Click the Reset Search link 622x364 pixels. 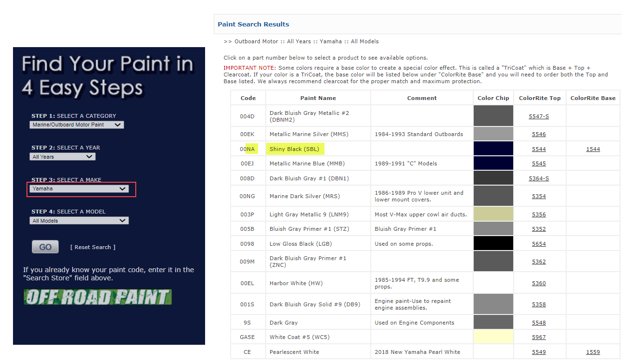pyautogui.click(x=93, y=247)
